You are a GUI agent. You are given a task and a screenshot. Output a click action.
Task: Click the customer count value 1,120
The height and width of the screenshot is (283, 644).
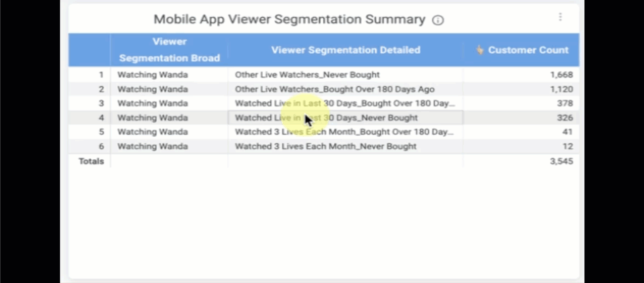[561, 89]
